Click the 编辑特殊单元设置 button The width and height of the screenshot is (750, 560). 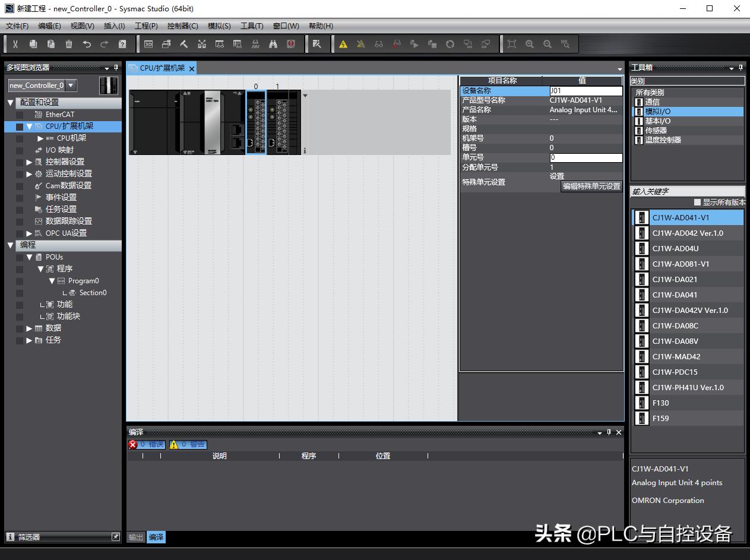pos(591,186)
